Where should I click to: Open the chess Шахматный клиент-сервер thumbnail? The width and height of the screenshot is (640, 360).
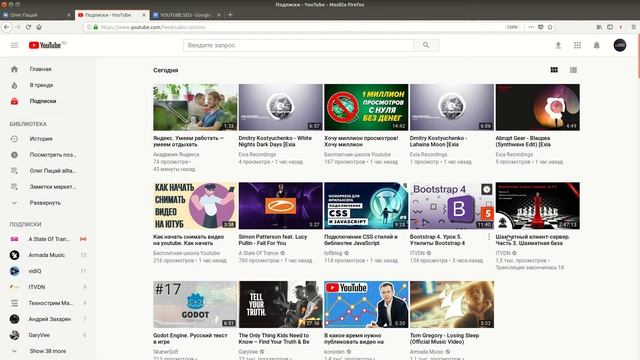point(538,206)
